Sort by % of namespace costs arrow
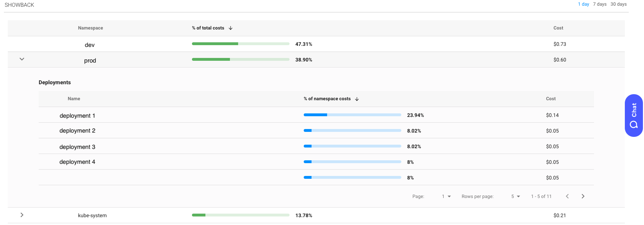 pos(357,99)
